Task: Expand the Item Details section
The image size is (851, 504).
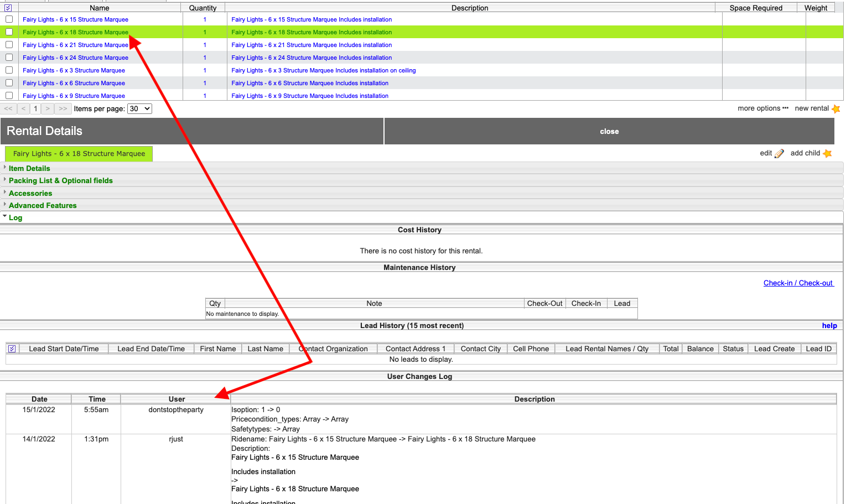Action: [x=29, y=169]
